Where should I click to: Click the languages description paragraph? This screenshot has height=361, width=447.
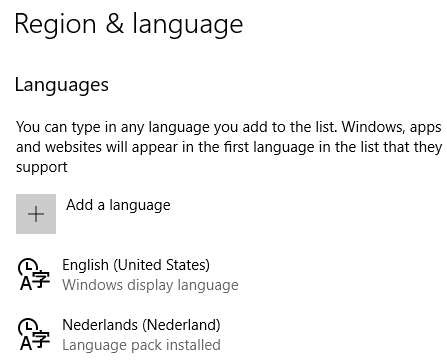[229, 147]
